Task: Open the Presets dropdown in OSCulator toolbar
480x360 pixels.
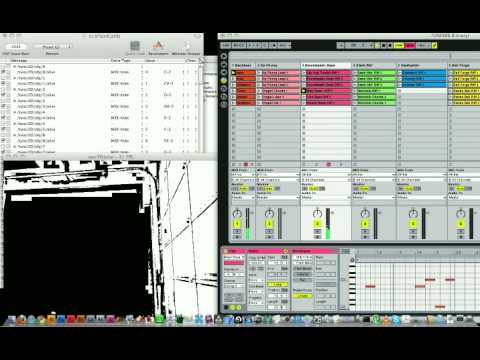Action: (x=54, y=47)
